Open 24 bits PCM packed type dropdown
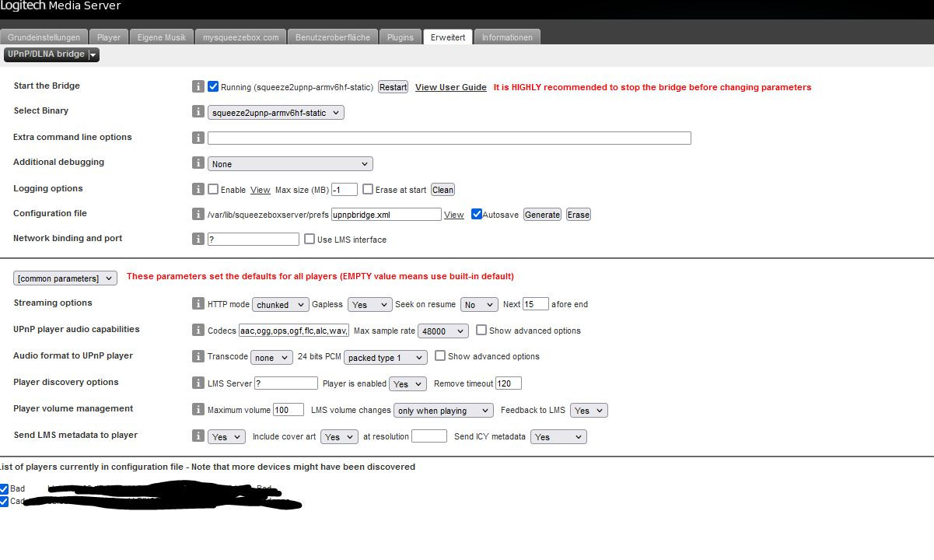This screenshot has width=934, height=560. point(386,358)
